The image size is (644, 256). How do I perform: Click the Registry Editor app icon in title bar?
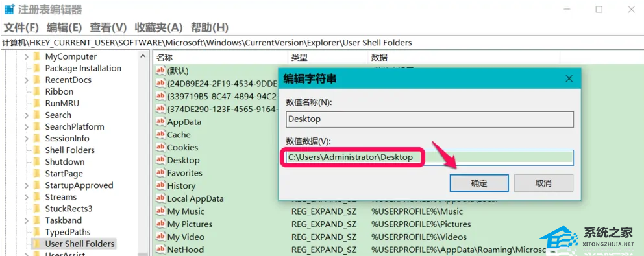[x=9, y=9]
